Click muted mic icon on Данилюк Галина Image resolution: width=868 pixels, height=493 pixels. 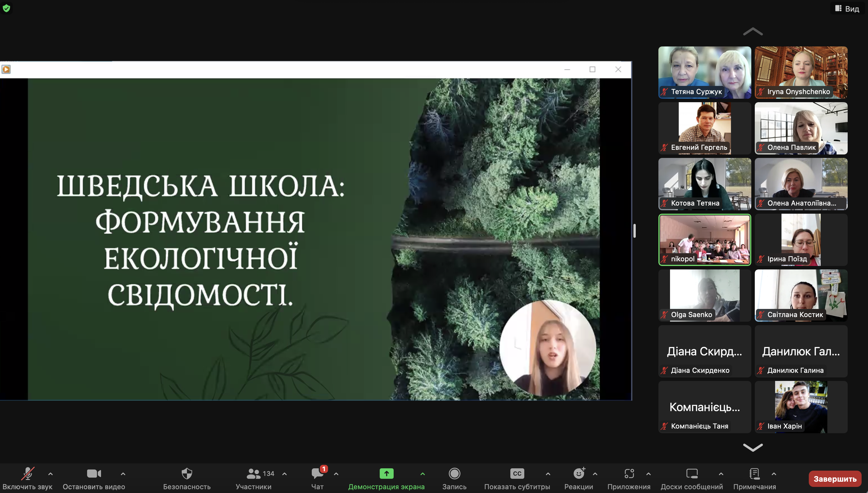(x=761, y=370)
